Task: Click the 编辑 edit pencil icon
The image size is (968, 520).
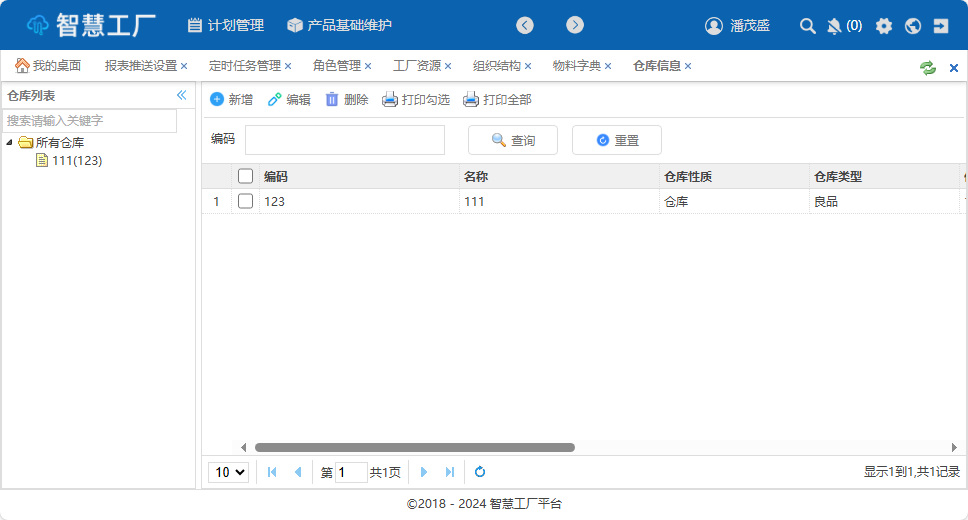Action: pos(275,100)
